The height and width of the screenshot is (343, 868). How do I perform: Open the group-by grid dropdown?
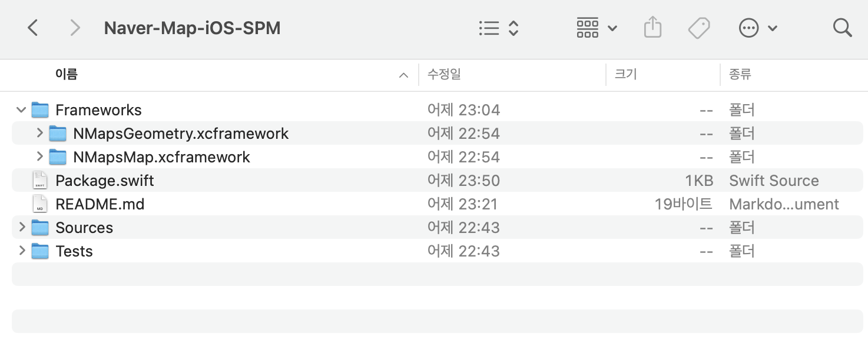pyautogui.click(x=597, y=28)
